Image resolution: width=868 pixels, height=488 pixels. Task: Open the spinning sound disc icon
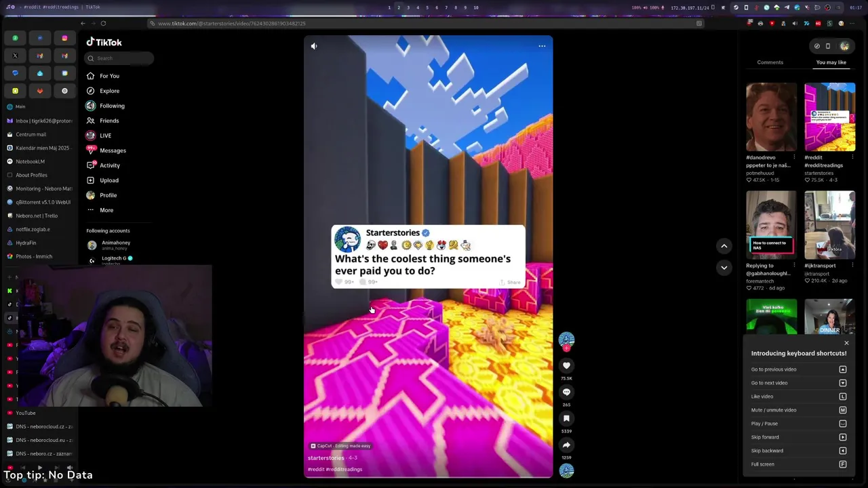coord(566,470)
